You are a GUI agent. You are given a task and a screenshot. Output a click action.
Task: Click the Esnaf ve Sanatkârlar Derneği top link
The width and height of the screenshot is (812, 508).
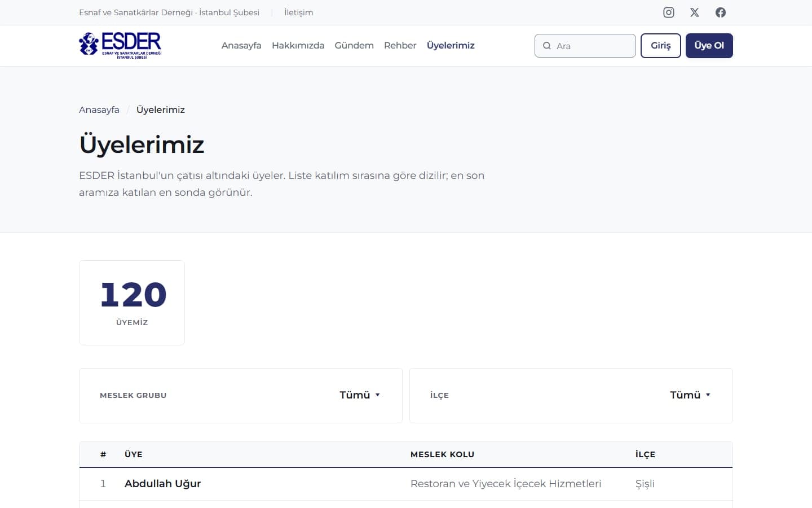pos(169,12)
